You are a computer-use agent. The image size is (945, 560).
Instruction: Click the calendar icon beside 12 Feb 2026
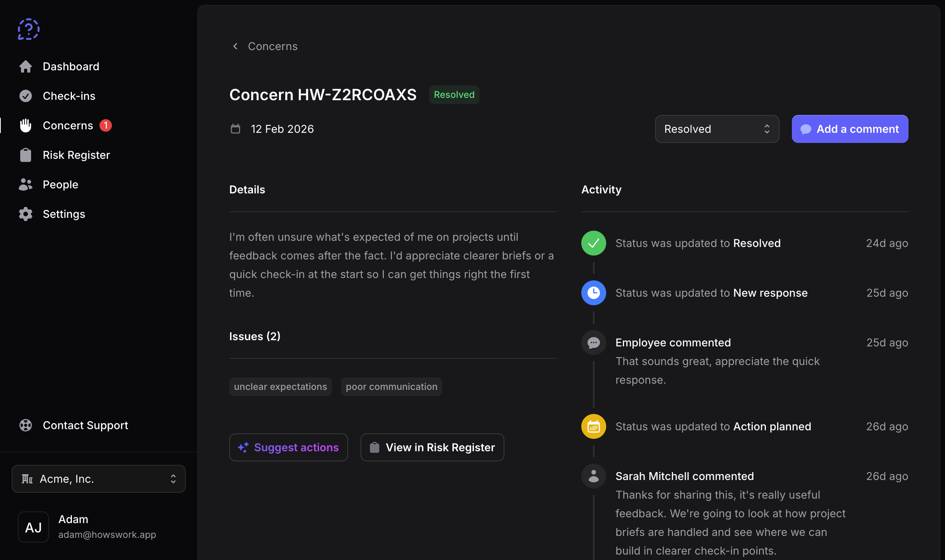click(x=235, y=129)
